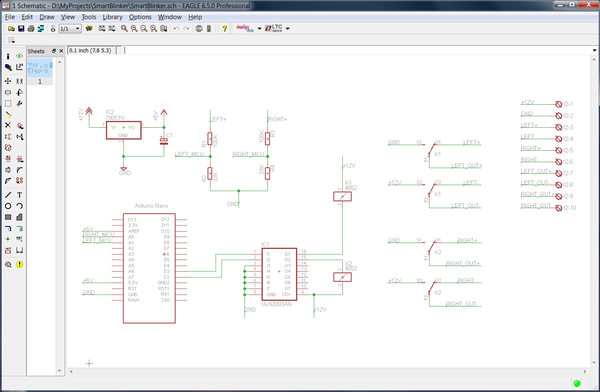Open Help with the yellow question mark icon
This screenshot has height=392, width=600.
[225, 29]
